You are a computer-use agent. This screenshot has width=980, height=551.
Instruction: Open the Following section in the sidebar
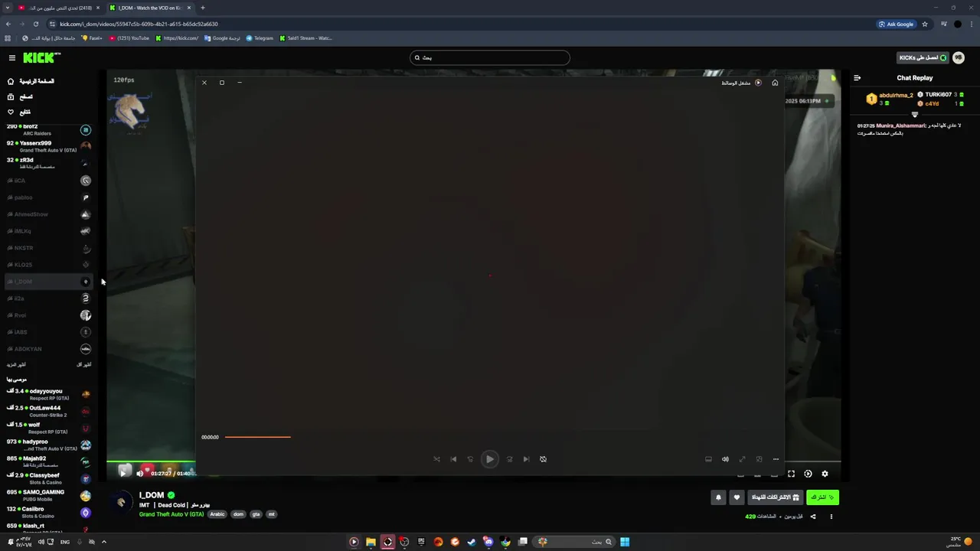[19, 112]
